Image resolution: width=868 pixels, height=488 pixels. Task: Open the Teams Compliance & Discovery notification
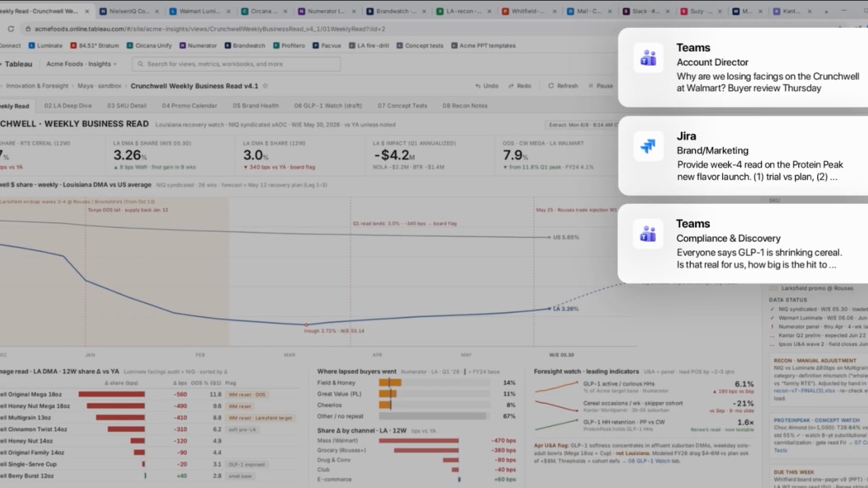click(x=743, y=243)
